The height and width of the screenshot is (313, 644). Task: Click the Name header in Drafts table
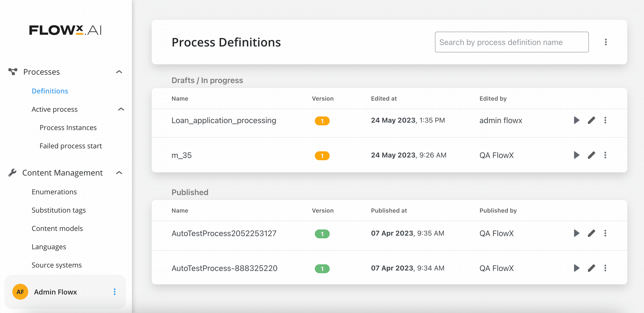point(180,98)
